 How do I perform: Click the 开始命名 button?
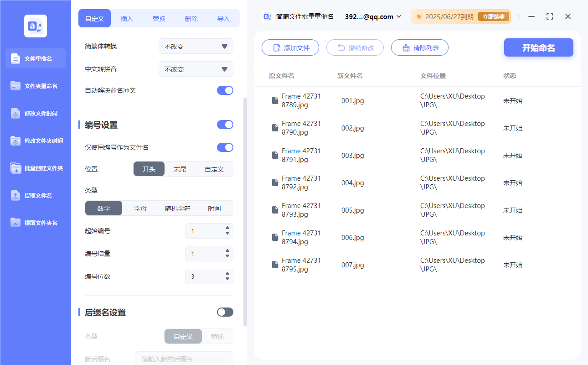[x=538, y=47]
